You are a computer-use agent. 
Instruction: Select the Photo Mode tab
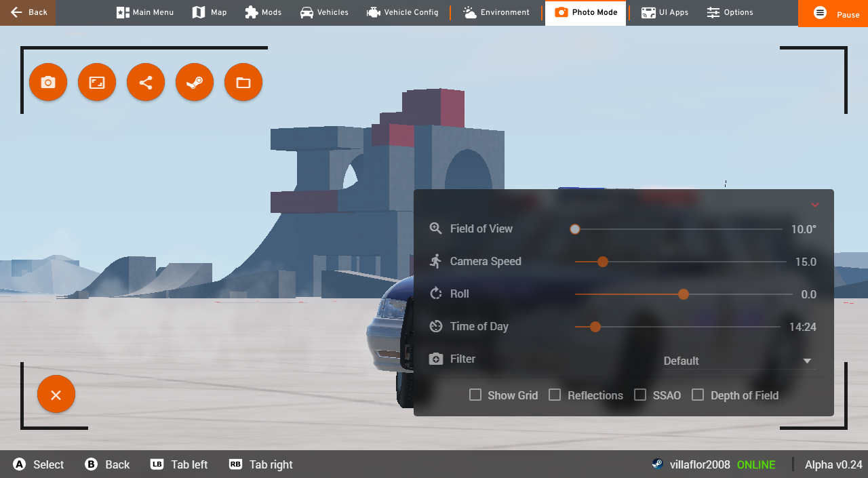(585, 12)
